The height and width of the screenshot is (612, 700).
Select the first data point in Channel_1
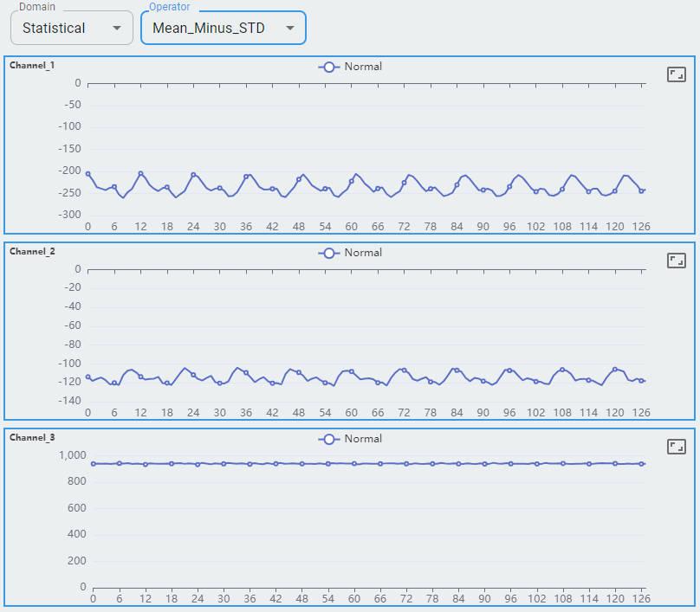(x=87, y=174)
